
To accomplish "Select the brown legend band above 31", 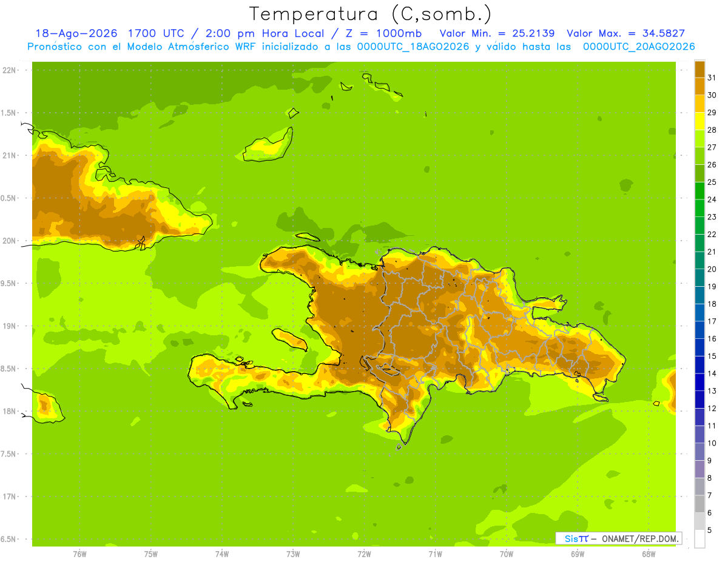I will pos(699,69).
